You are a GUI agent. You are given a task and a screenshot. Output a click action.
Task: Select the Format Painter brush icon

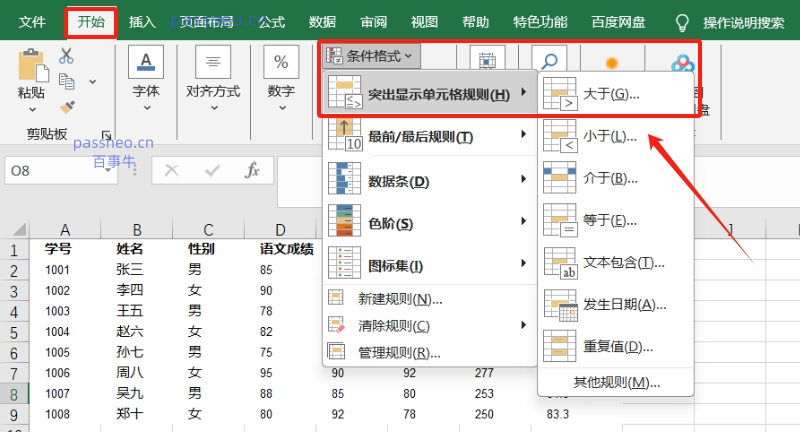(x=67, y=106)
